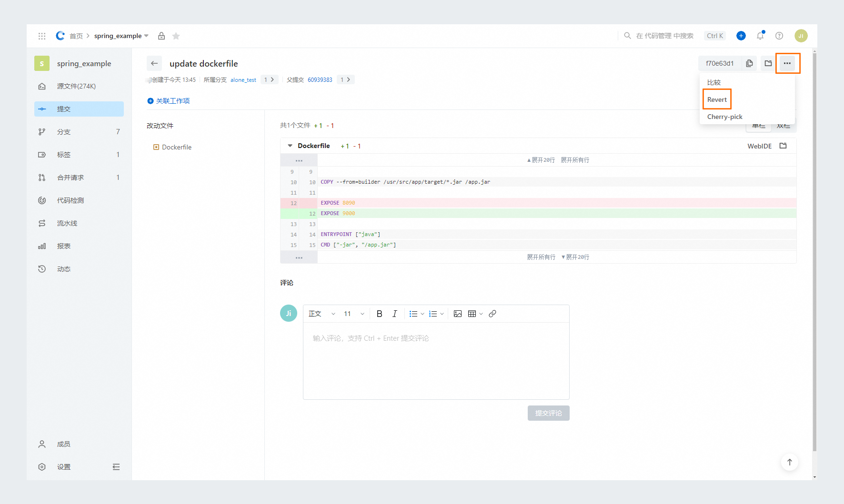
Task: Open 流水线 pipelines in sidebar
Action: pyautogui.click(x=79, y=223)
